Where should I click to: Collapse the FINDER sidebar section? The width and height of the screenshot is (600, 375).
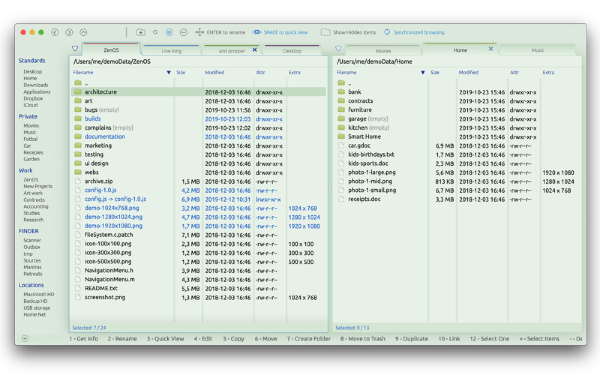(29, 231)
